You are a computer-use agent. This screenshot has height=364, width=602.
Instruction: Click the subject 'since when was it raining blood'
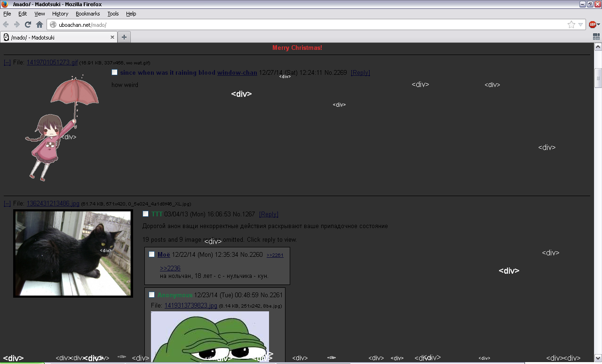click(168, 73)
